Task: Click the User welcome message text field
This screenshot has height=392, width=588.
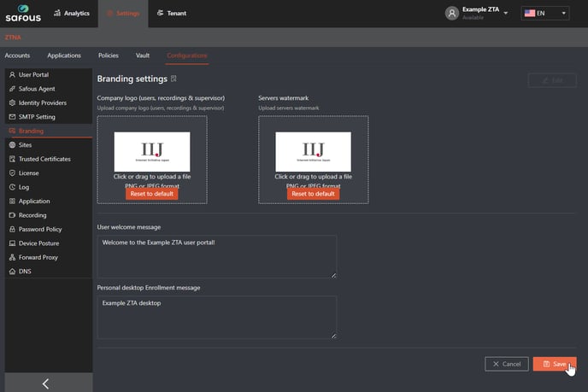Action: tap(217, 256)
